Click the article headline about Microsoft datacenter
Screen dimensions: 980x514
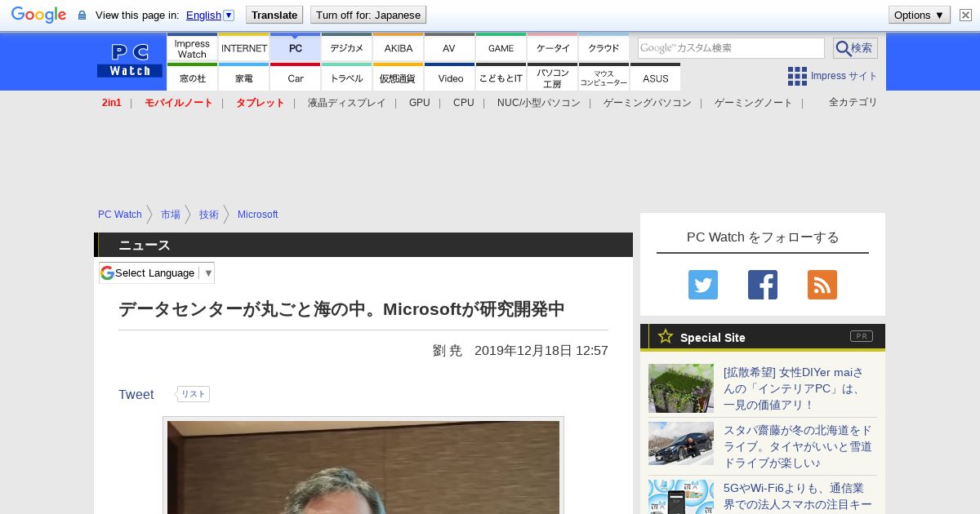point(341,309)
